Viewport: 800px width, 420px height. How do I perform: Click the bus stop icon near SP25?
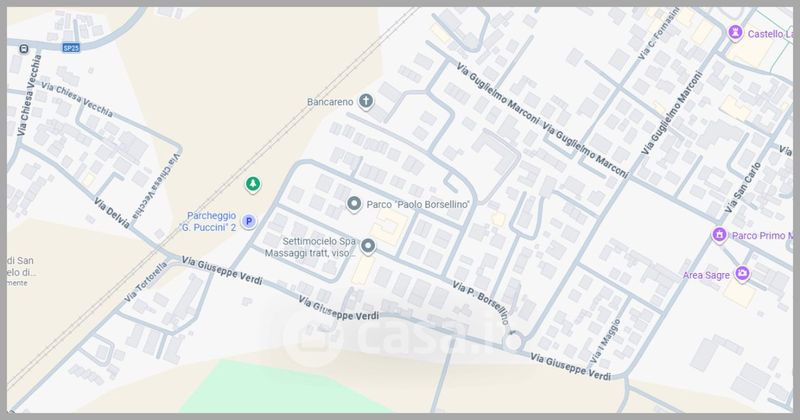pyautogui.click(x=23, y=48)
